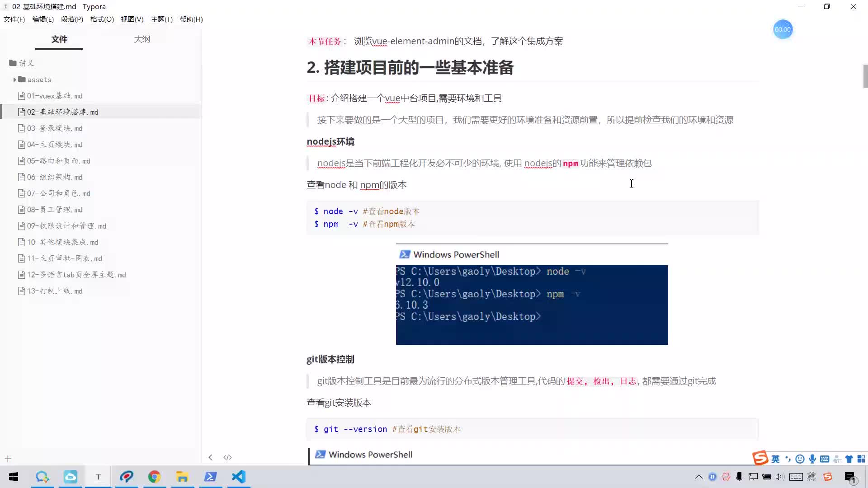Click the PowerShell node version screenshot

pos(532,294)
